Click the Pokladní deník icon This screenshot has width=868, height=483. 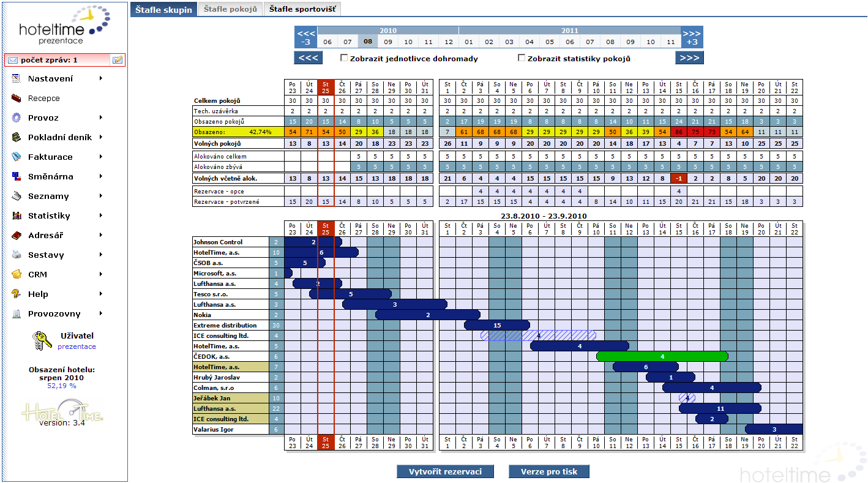coord(17,137)
